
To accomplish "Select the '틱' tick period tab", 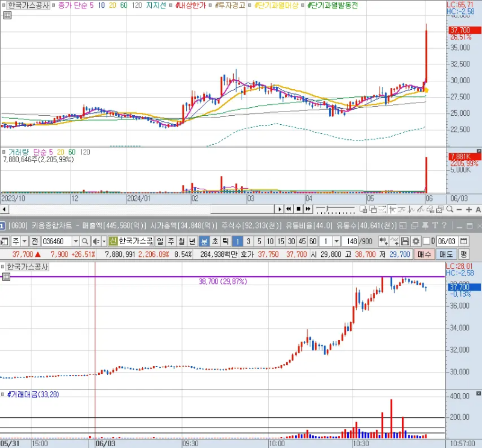I will [x=225, y=241].
